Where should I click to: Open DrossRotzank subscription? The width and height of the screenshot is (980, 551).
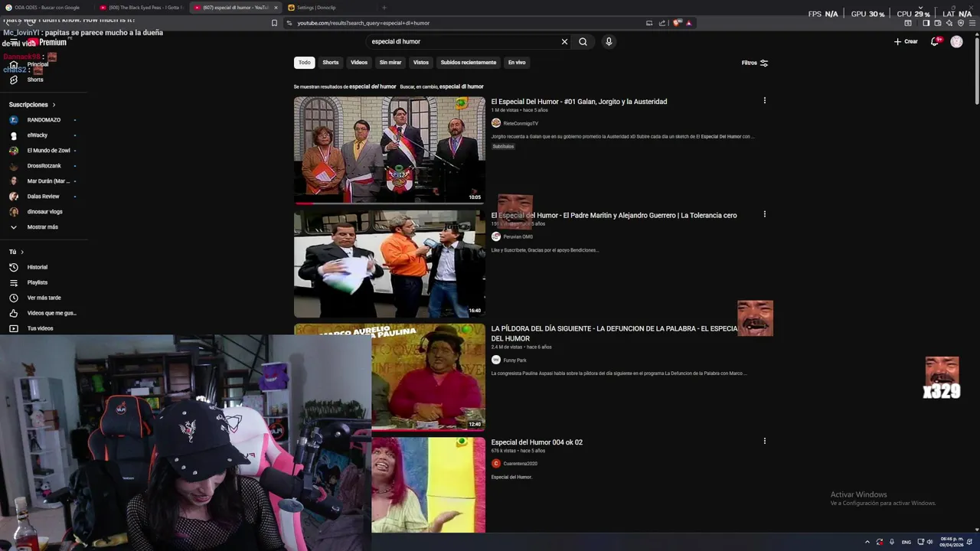[x=44, y=166]
